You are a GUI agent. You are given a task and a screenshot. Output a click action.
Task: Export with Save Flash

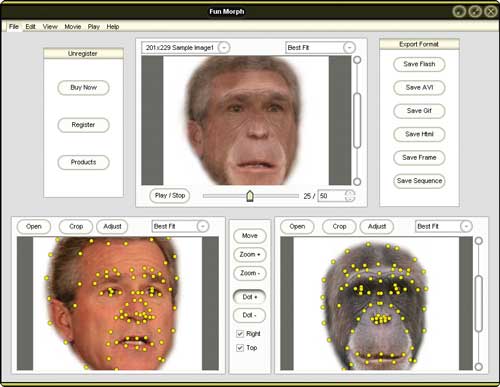pyautogui.click(x=419, y=64)
